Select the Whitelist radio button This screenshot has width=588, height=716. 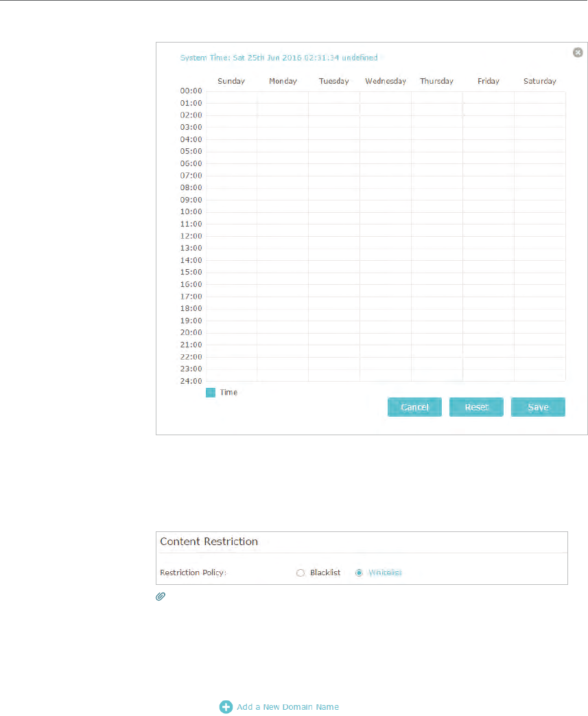[359, 573]
